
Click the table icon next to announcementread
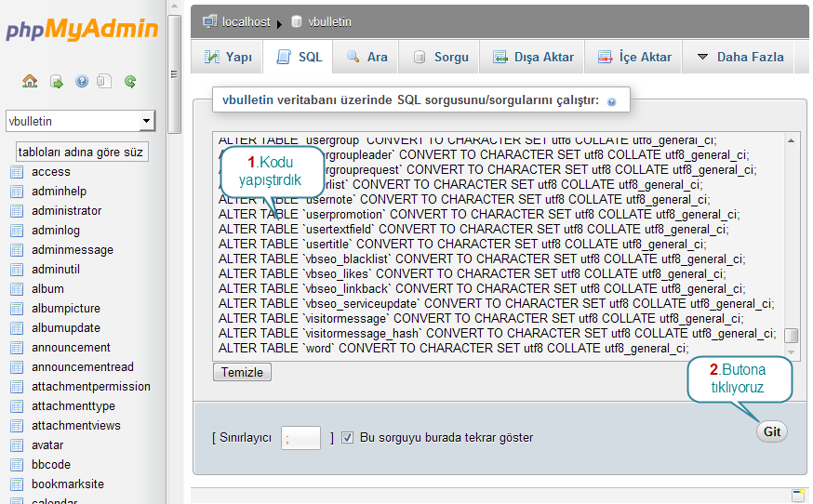point(17,367)
